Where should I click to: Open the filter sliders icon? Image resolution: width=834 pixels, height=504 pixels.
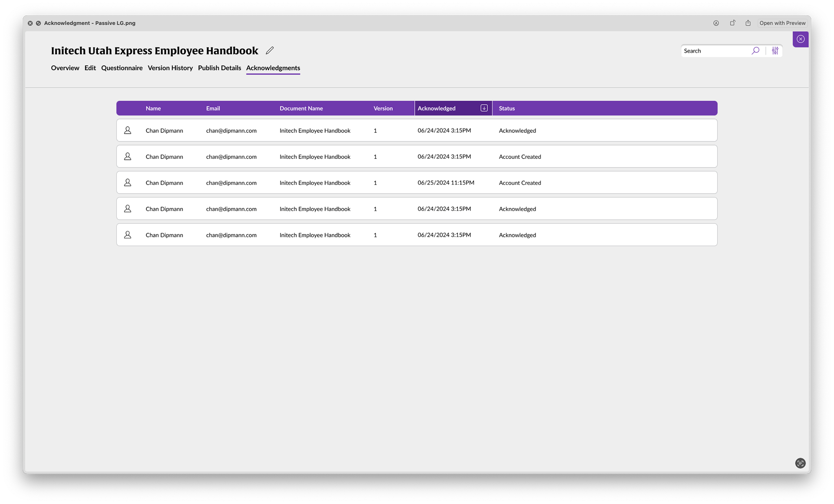pos(775,51)
